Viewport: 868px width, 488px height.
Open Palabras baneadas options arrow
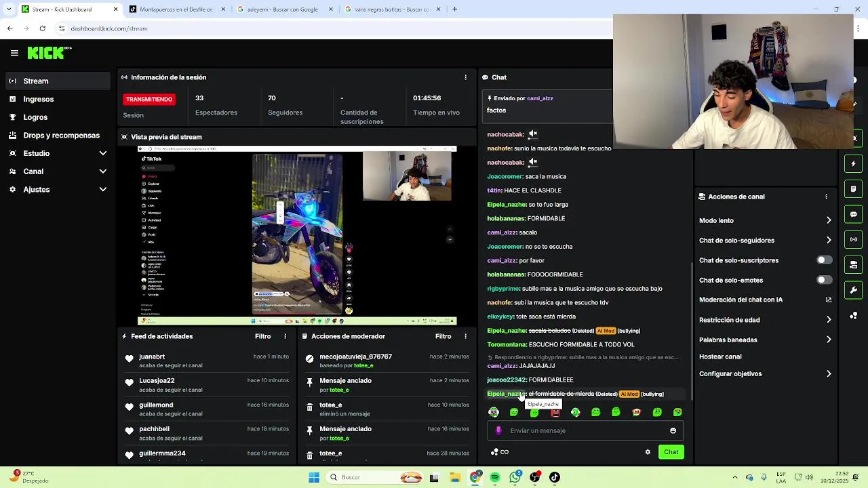[828, 340]
